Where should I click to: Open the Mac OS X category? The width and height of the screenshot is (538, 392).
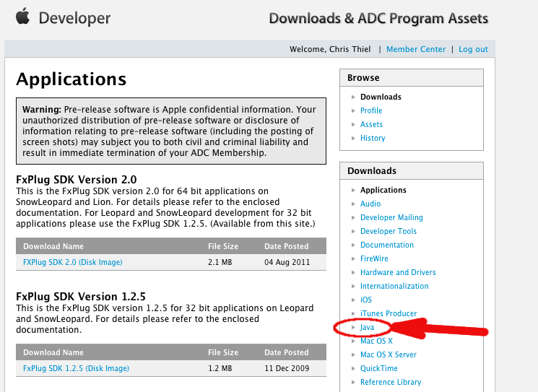tap(376, 341)
